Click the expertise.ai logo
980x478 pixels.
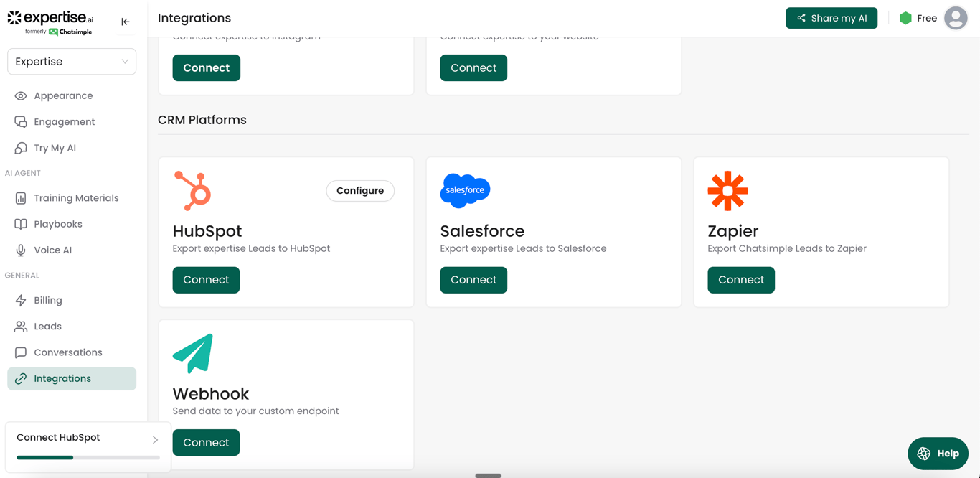[x=50, y=18]
